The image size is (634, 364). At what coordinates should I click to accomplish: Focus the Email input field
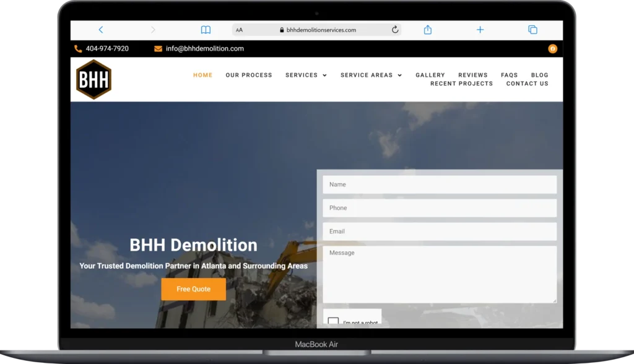tap(440, 232)
